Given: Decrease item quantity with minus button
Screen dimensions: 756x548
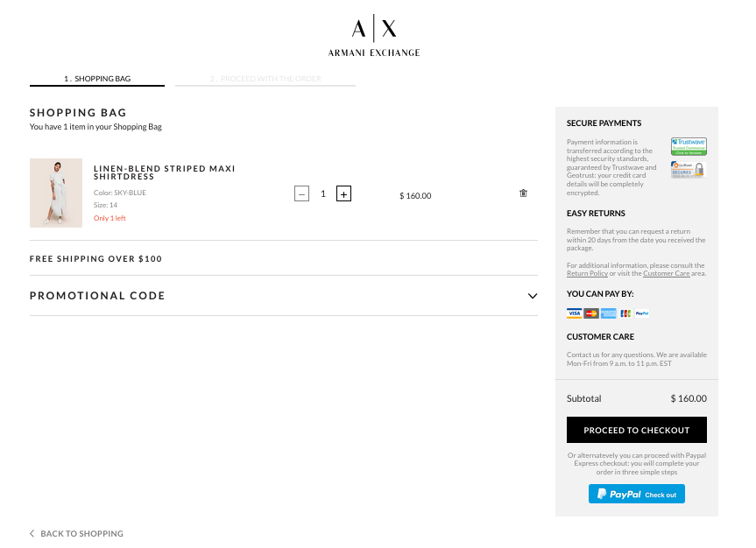Looking at the screenshot, I should click(302, 194).
